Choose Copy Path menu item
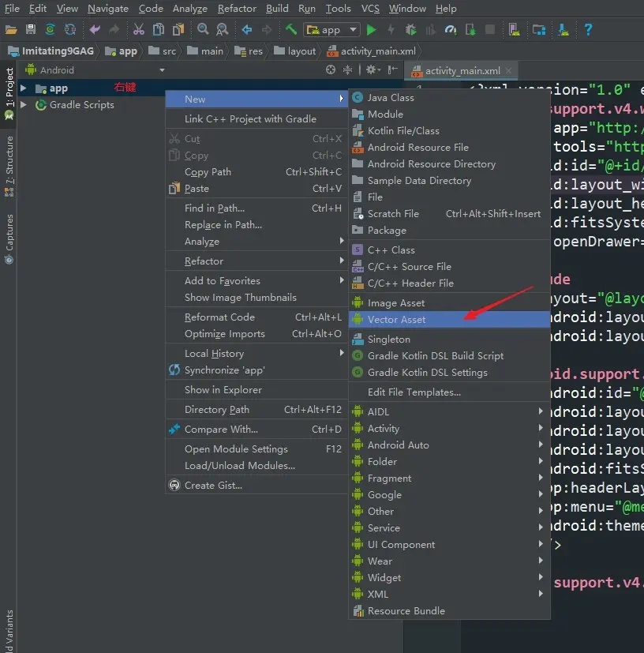 point(256,171)
